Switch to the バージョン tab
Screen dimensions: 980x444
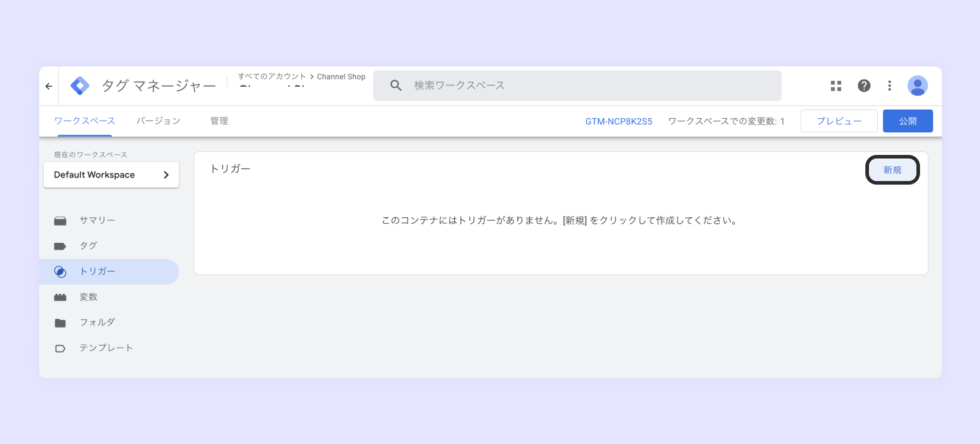pyautogui.click(x=159, y=121)
